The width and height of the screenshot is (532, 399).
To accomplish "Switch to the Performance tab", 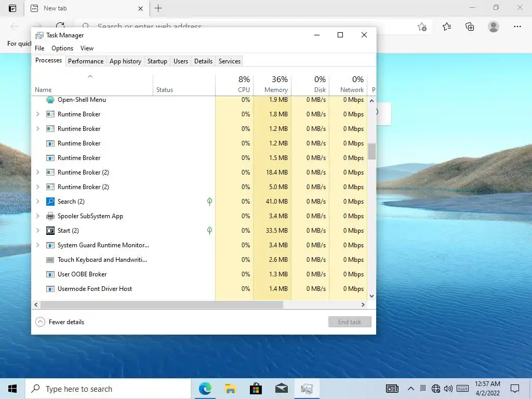I will (x=86, y=61).
